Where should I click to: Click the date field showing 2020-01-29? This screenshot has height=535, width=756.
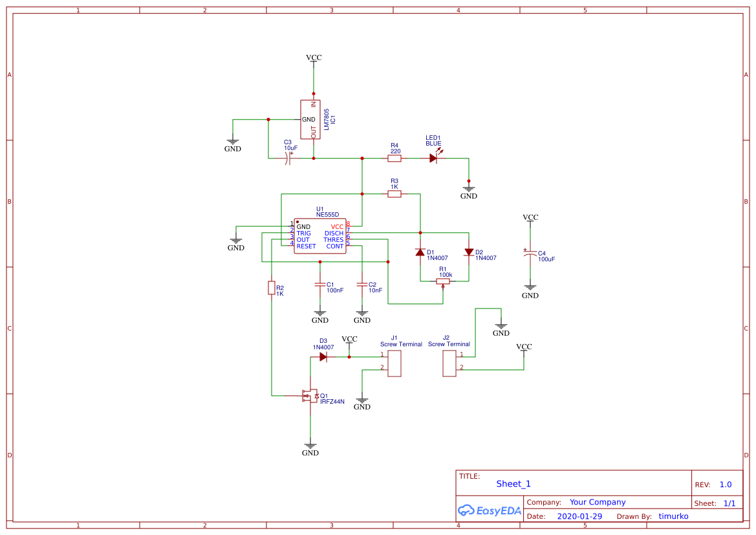(x=580, y=516)
